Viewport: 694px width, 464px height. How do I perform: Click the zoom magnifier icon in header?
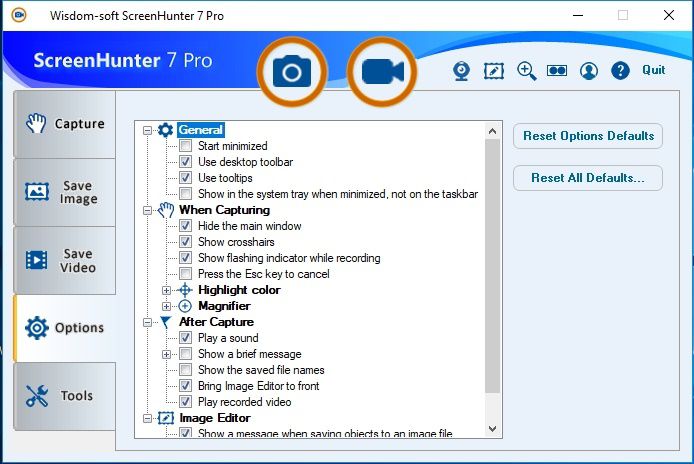tap(527, 71)
